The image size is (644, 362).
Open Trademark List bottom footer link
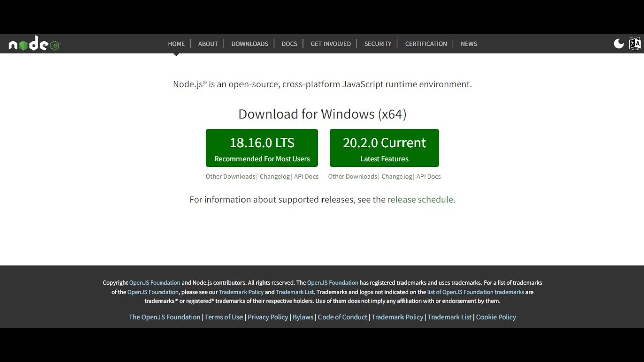click(450, 317)
